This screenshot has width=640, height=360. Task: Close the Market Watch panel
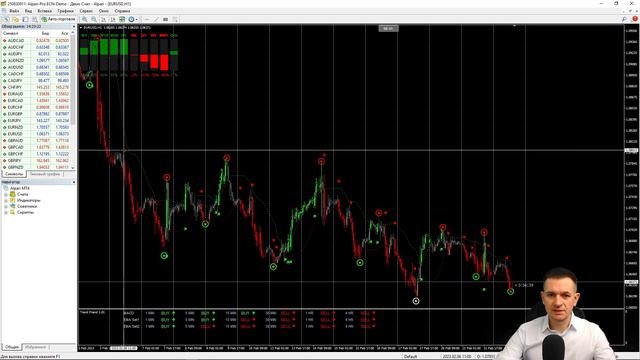click(74, 27)
